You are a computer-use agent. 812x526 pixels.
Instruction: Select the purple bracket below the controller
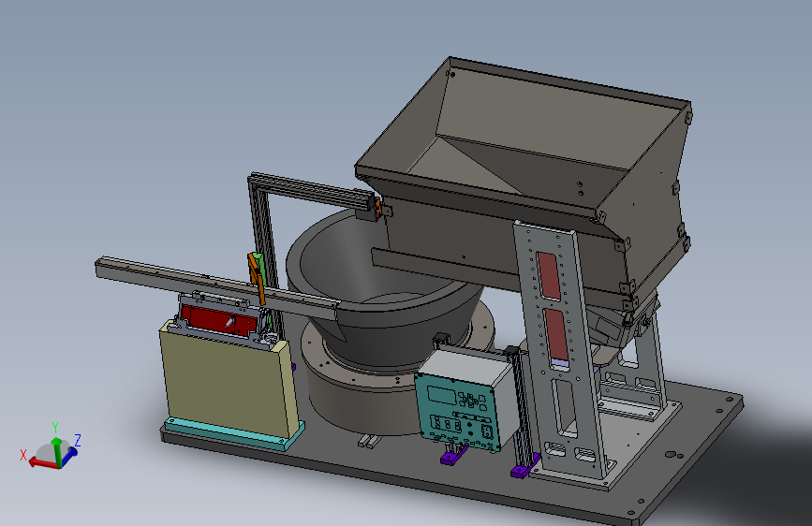pyautogui.click(x=454, y=455)
